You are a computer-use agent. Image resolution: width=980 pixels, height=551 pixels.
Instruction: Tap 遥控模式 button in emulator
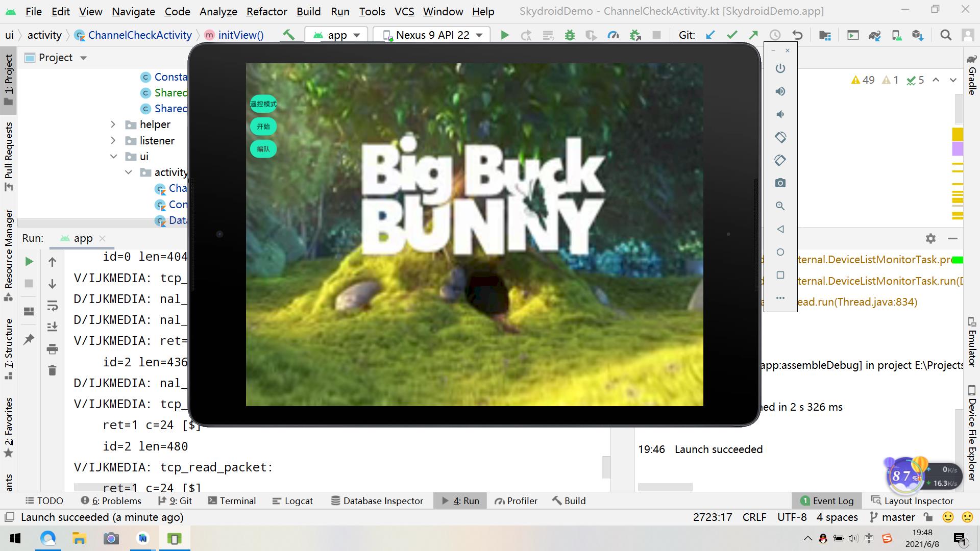(263, 104)
